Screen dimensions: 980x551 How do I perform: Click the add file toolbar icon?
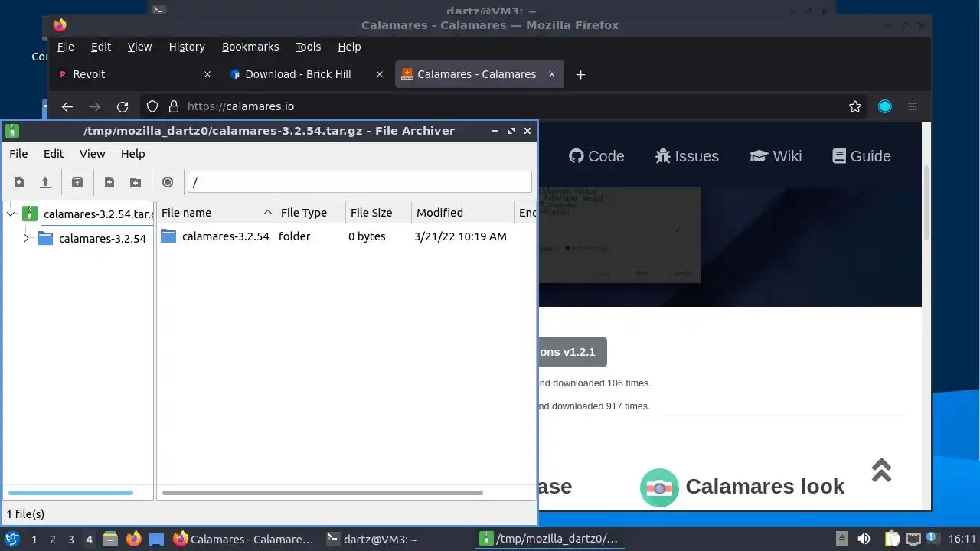coord(109,182)
